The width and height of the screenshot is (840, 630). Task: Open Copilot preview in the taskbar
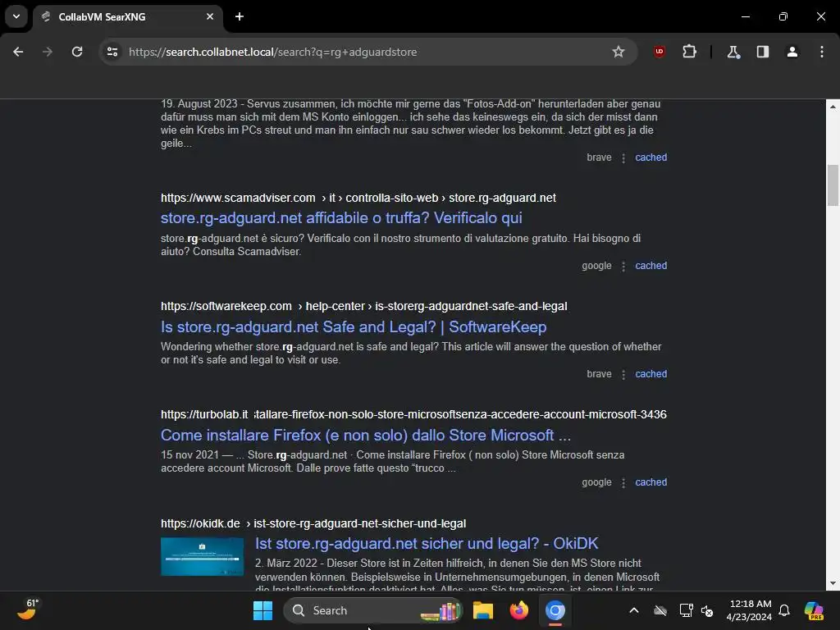[814, 610]
